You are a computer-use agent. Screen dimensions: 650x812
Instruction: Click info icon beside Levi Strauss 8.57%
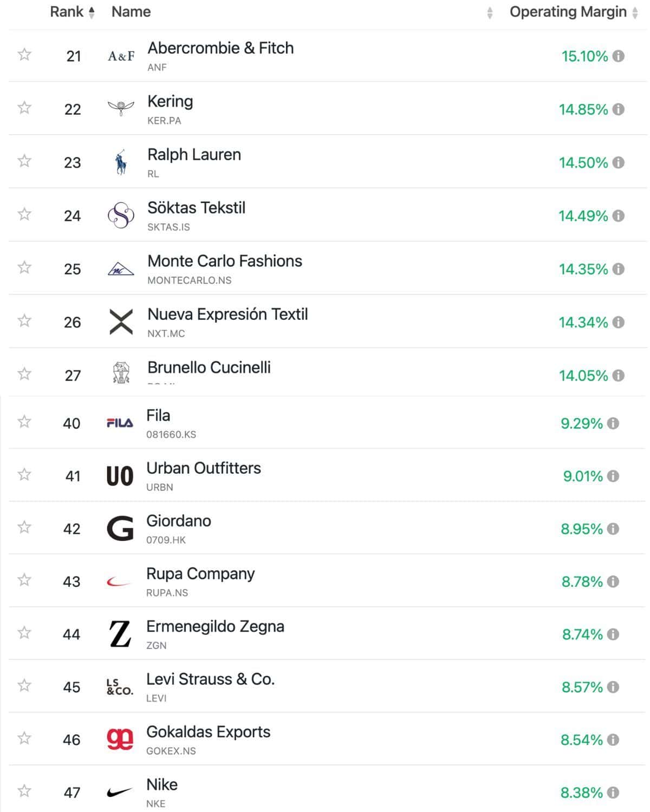pyautogui.click(x=613, y=687)
